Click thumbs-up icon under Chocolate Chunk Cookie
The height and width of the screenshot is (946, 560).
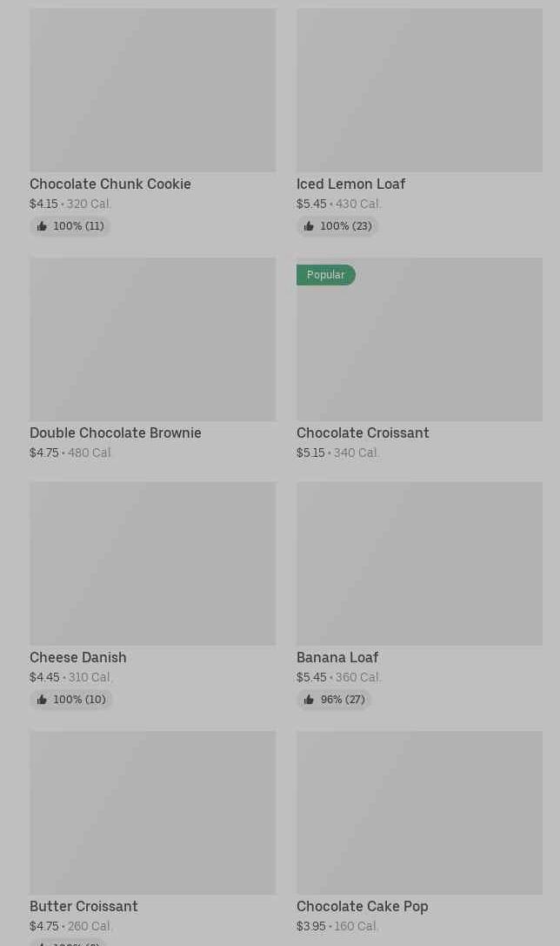tap(42, 226)
